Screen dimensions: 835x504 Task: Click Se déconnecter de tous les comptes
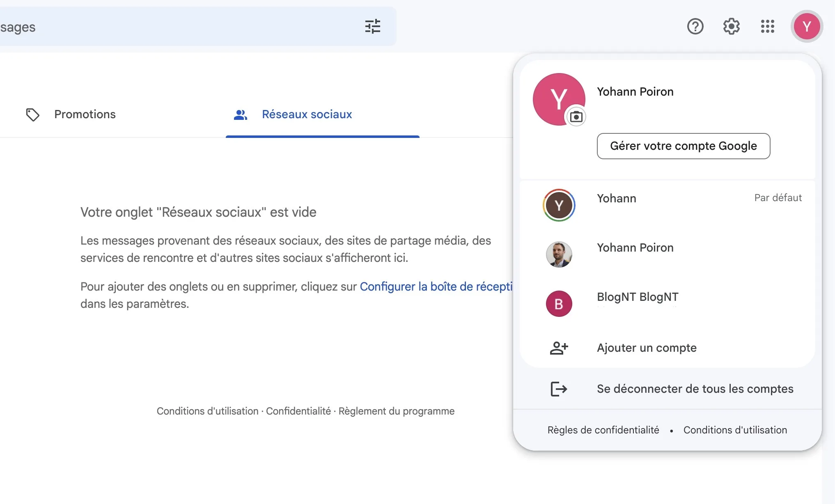click(x=695, y=389)
